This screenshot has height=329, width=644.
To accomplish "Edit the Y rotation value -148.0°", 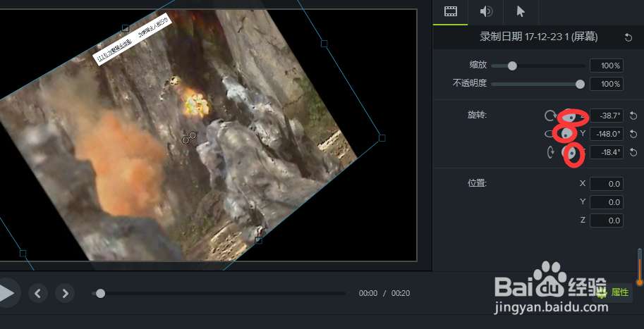I will click(x=606, y=134).
